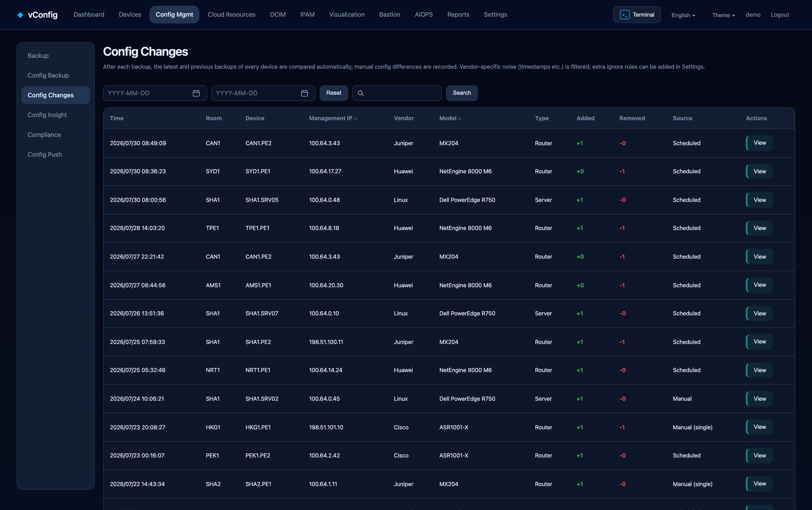Open the Bastion menu
Viewport: 812px width, 510px height.
tap(390, 15)
